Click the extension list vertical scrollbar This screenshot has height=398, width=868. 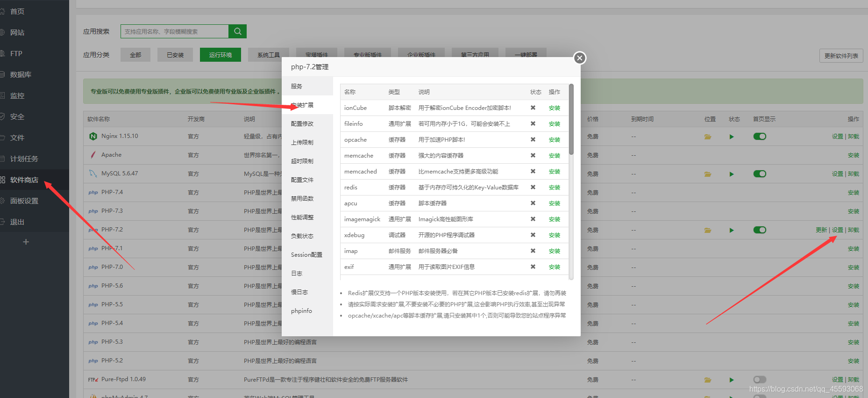[571, 120]
